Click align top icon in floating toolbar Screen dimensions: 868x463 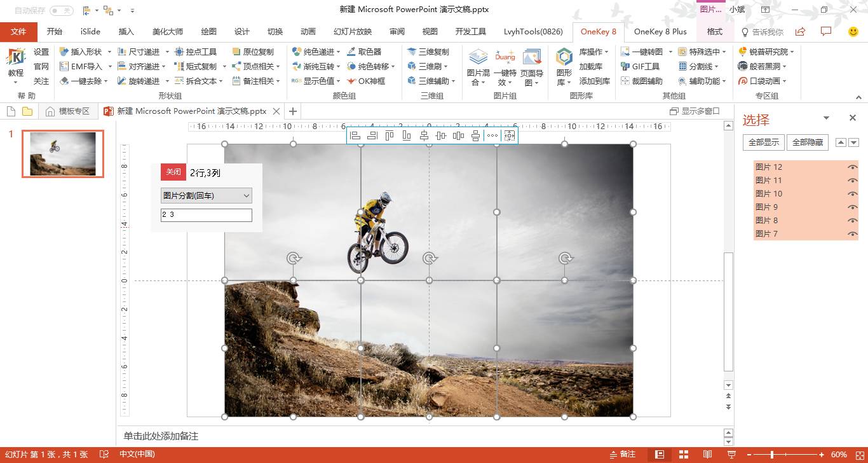(x=390, y=135)
